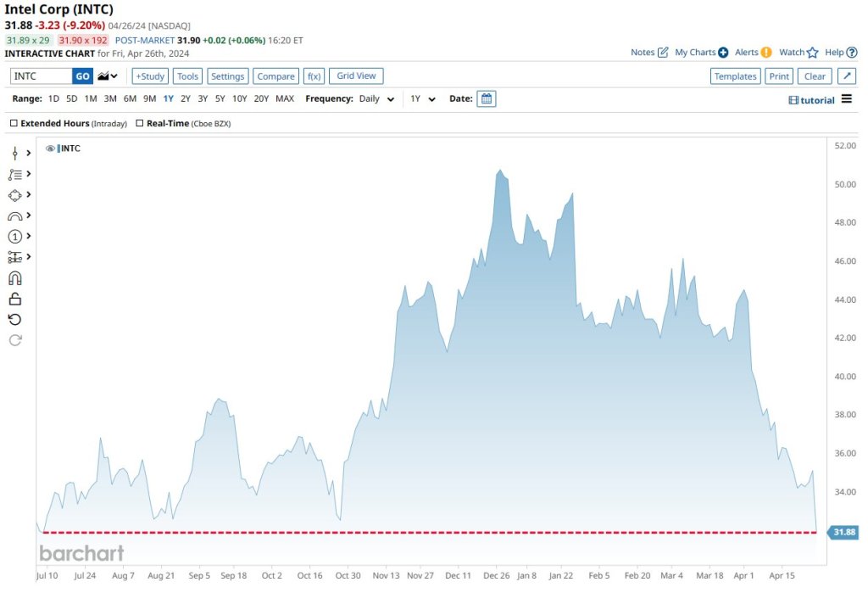868x593 pixels.
Task: Click the 31.88 current price marker
Action: pyautogui.click(x=844, y=532)
